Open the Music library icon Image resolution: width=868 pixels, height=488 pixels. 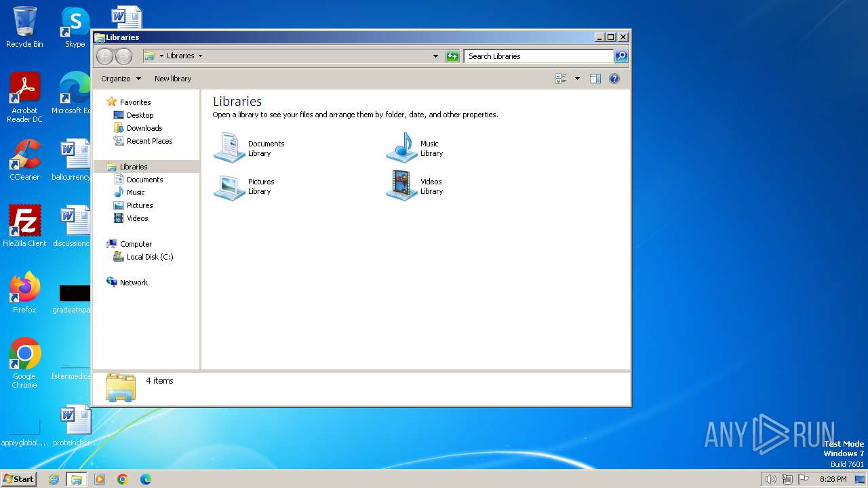click(x=402, y=148)
